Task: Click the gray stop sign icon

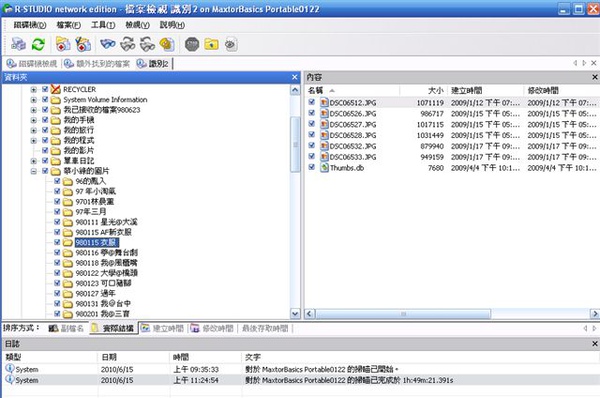Action: point(192,44)
